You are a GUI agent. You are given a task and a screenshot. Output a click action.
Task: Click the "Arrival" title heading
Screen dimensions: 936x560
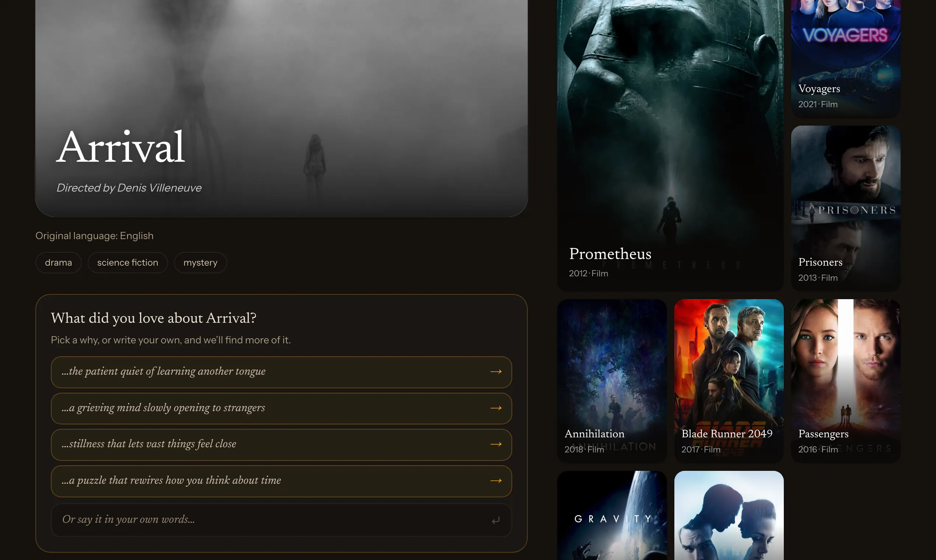coord(121,147)
